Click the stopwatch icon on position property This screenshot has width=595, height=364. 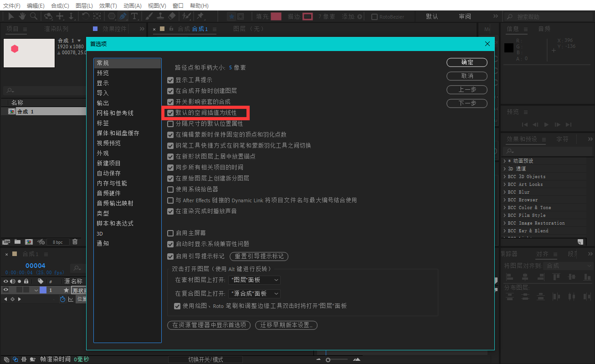(62, 299)
